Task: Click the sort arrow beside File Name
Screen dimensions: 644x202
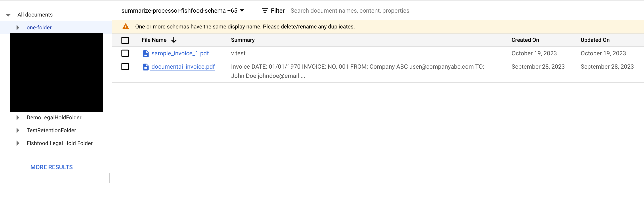Action: point(174,40)
